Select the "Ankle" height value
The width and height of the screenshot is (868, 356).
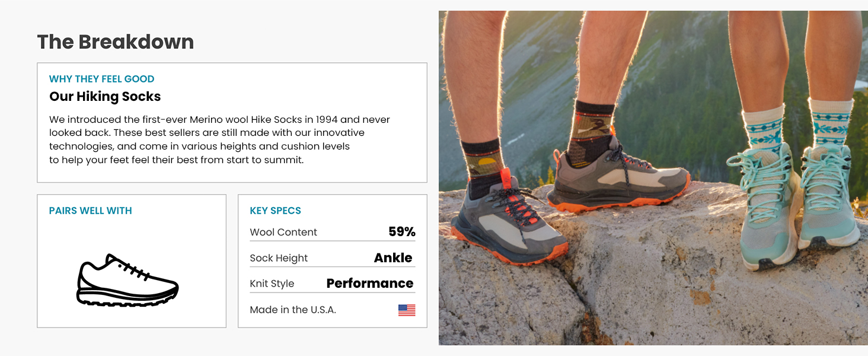click(x=393, y=258)
